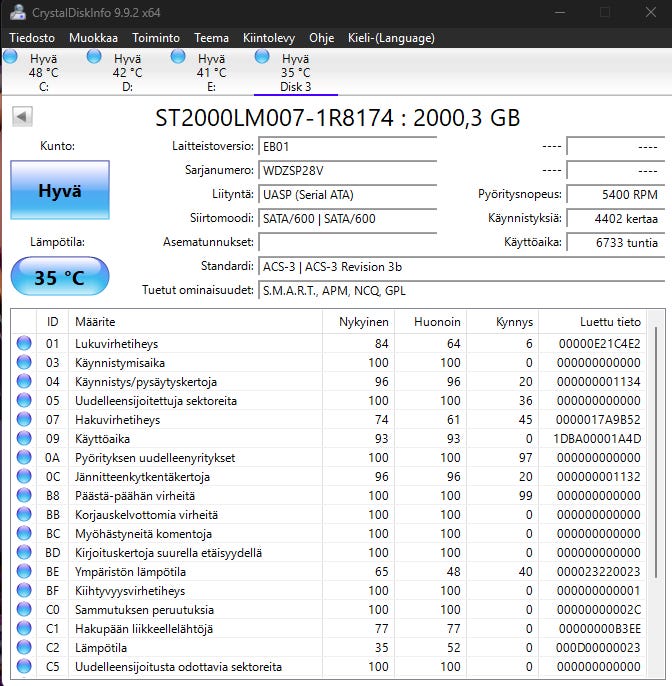Click the status circle for BD Kirjoituskertoja row

point(24,552)
